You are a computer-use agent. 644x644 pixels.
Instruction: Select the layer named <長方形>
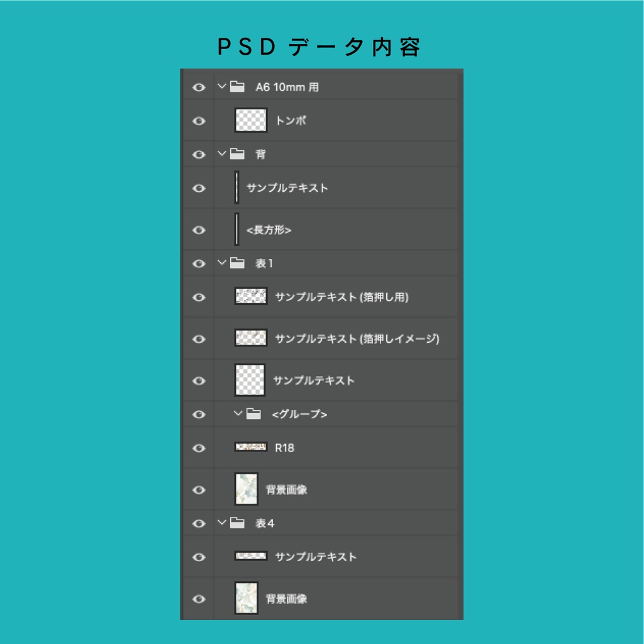tap(269, 230)
